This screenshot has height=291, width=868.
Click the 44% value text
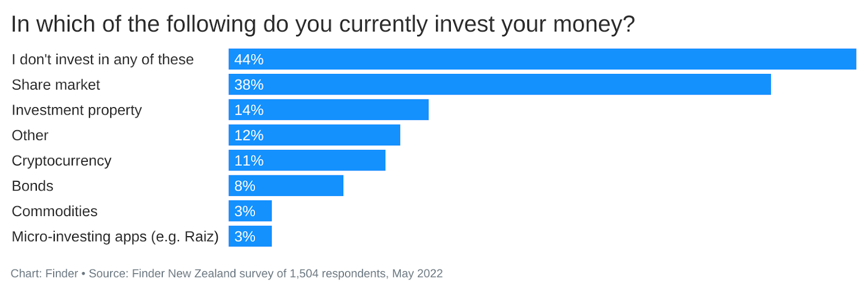(249, 59)
